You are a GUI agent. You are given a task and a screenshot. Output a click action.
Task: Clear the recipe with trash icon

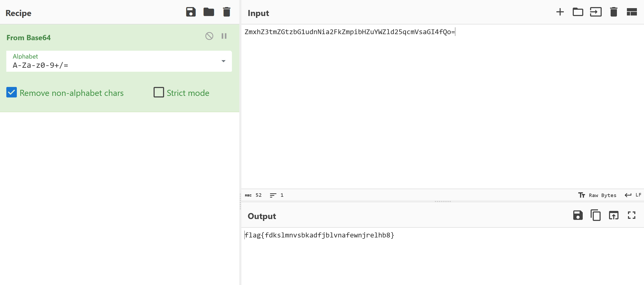click(226, 12)
